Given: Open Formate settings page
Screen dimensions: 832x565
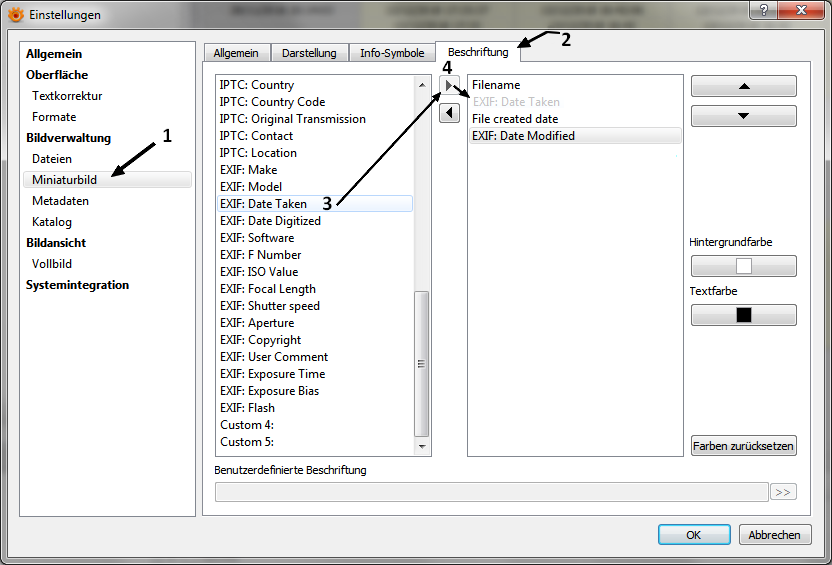Looking at the screenshot, I should tap(54, 117).
